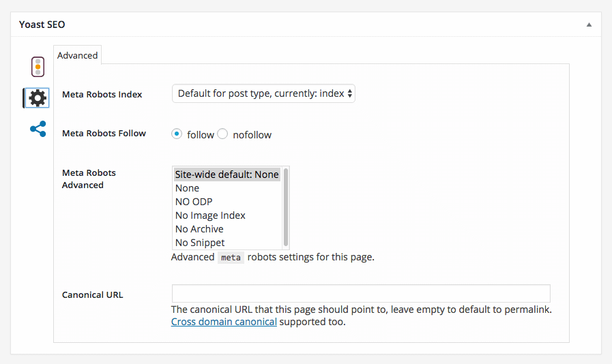Image resolution: width=612 pixels, height=364 pixels.
Task: Choose No Snippet option
Action: (x=227, y=243)
